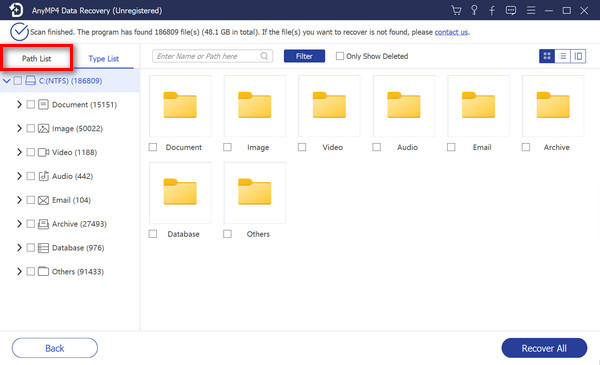Click the search magnifier icon
The height and width of the screenshot is (365, 600).
264,56
